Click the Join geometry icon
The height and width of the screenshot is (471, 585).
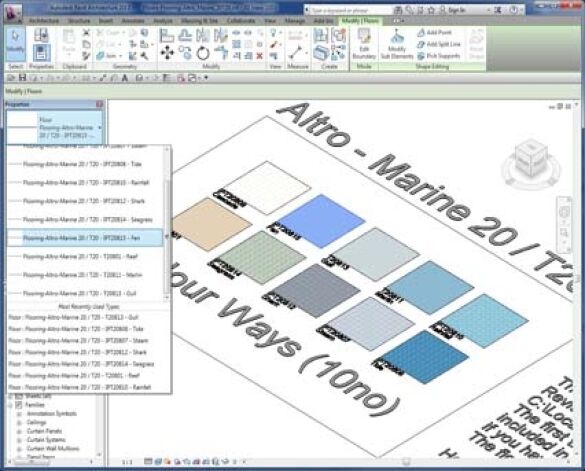click(100, 56)
